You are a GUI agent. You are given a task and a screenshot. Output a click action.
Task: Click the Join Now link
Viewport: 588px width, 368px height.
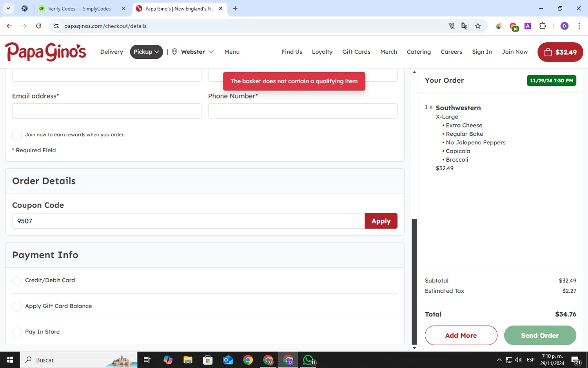coord(515,52)
